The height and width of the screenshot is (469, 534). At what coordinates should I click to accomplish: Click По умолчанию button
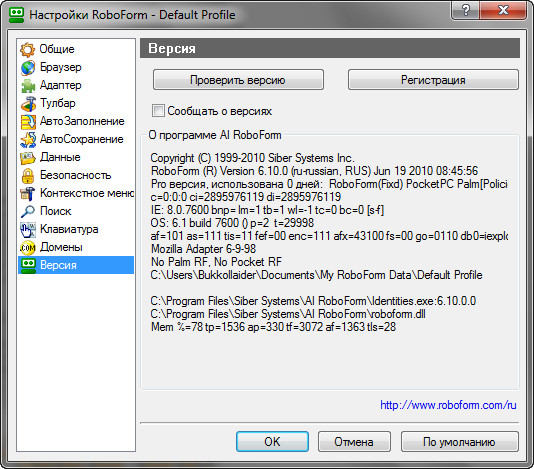(x=459, y=442)
